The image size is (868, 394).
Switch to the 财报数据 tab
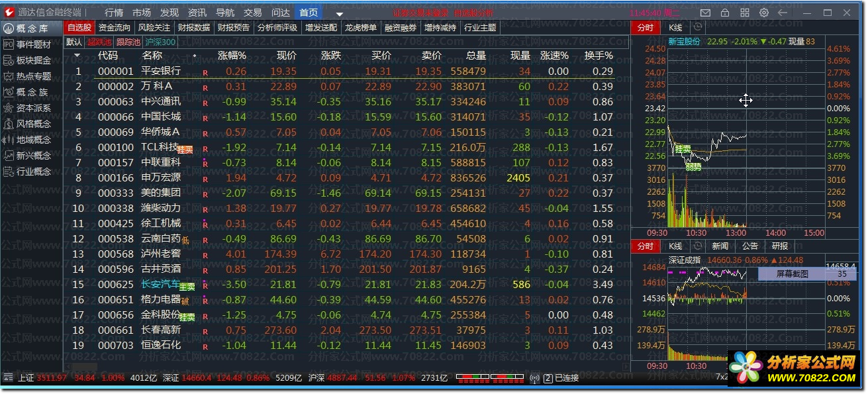point(194,27)
